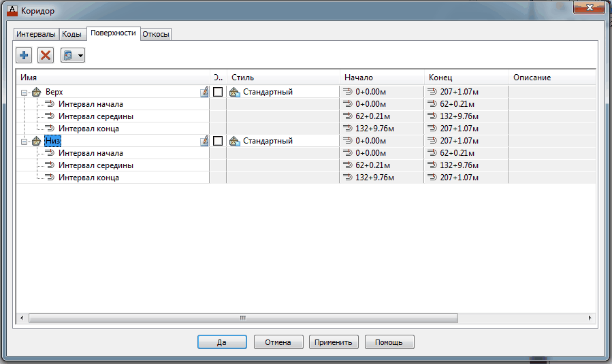Click the Применить button

(x=334, y=342)
